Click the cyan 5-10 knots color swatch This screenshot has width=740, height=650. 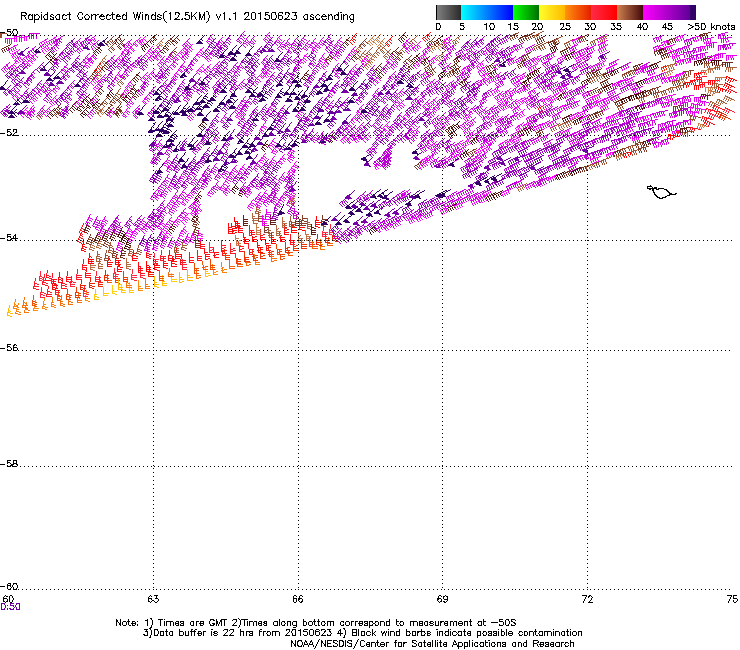coord(474,12)
